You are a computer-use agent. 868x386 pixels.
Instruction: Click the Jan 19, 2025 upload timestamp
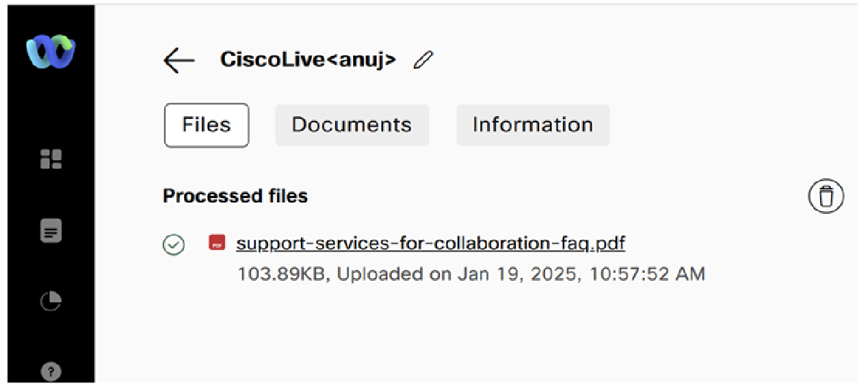tap(581, 275)
